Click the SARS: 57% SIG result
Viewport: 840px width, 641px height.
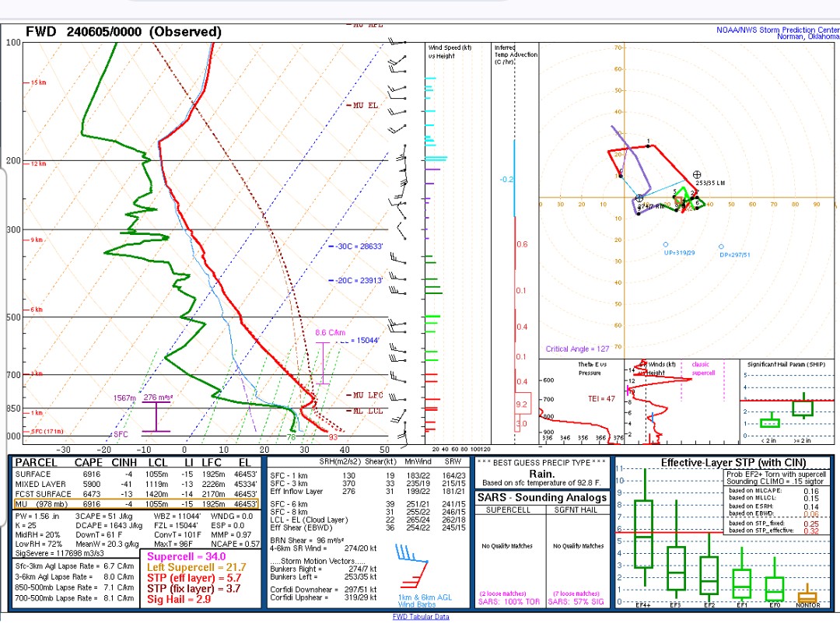coord(576,601)
